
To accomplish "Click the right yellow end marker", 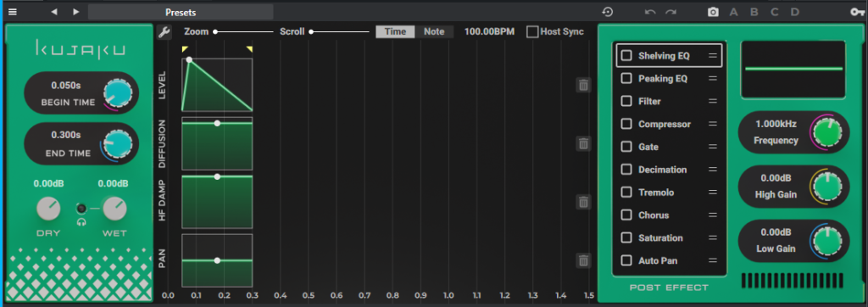I will pos(250,49).
